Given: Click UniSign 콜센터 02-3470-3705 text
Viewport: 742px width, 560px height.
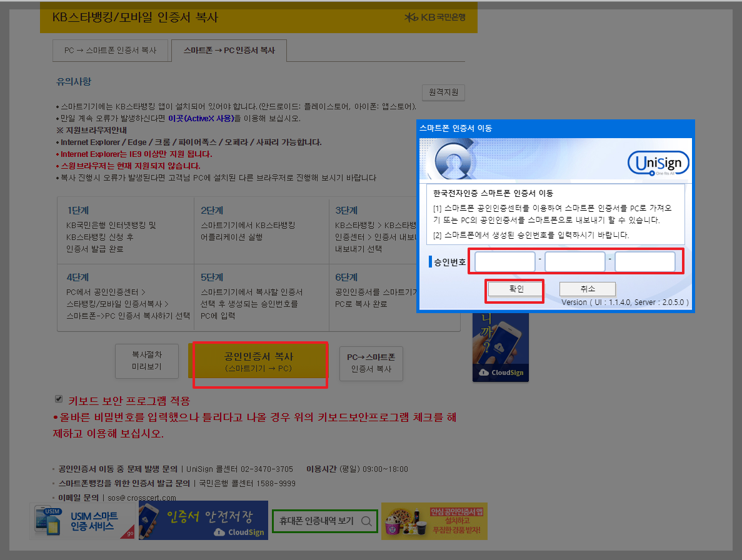Looking at the screenshot, I should pyautogui.click(x=239, y=469).
